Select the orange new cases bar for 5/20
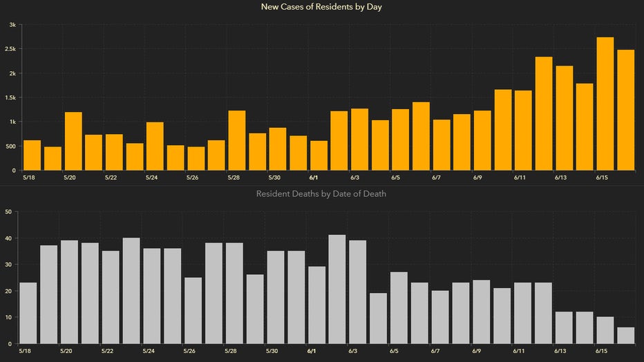 73,141
